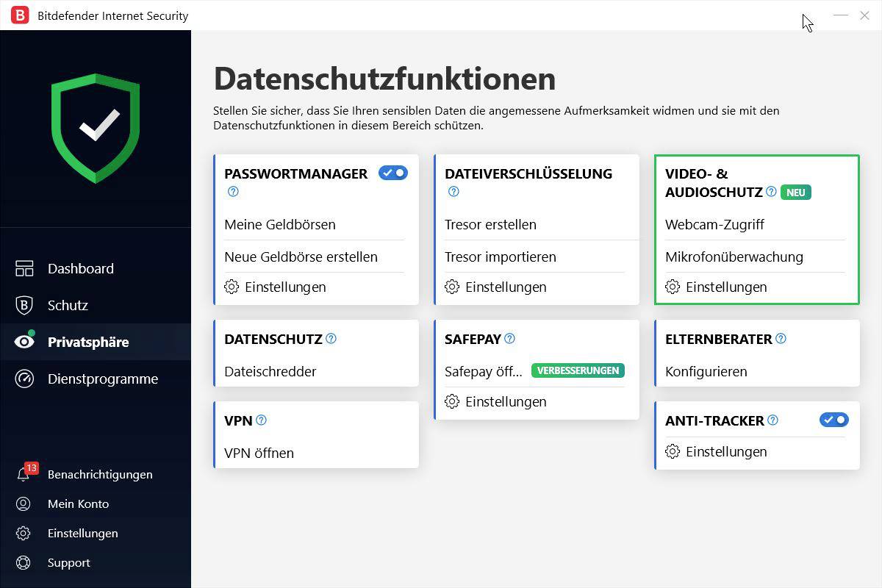Select Dienstprogramme from the sidebar
882x588 pixels.
click(x=102, y=379)
